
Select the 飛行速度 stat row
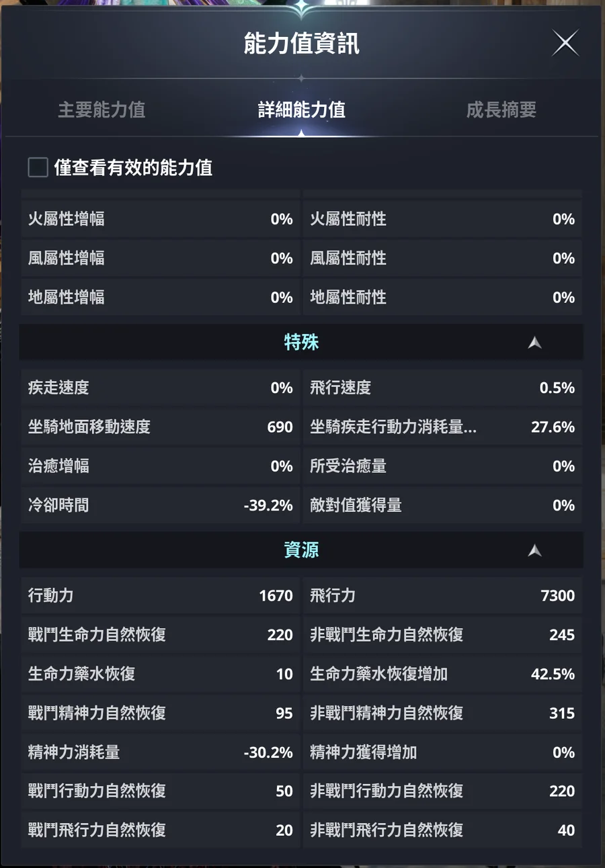click(x=442, y=388)
